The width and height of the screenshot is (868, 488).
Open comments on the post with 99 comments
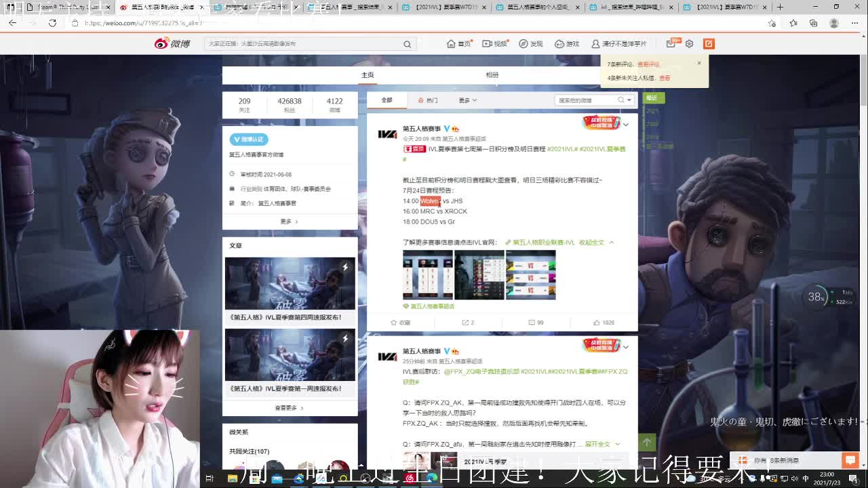[535, 323]
